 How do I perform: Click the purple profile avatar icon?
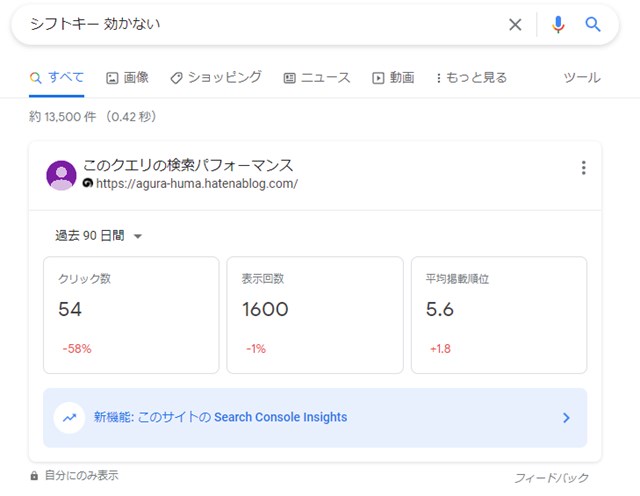tap(61, 175)
